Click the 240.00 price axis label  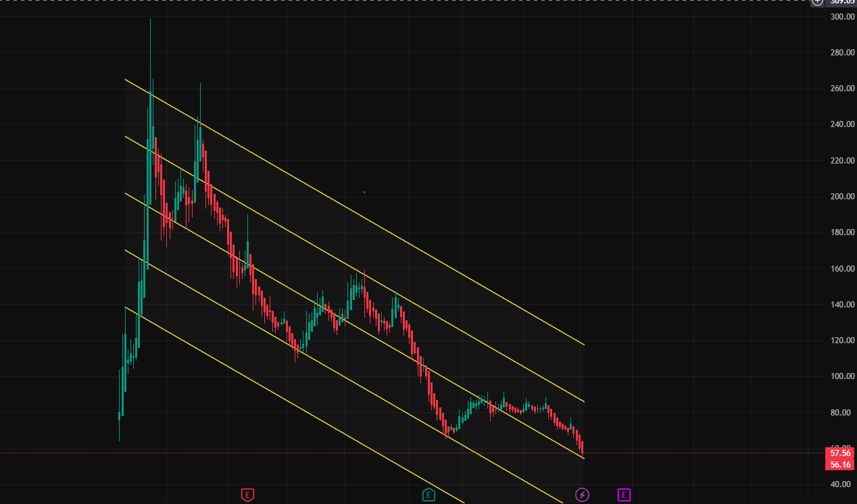[841, 124]
